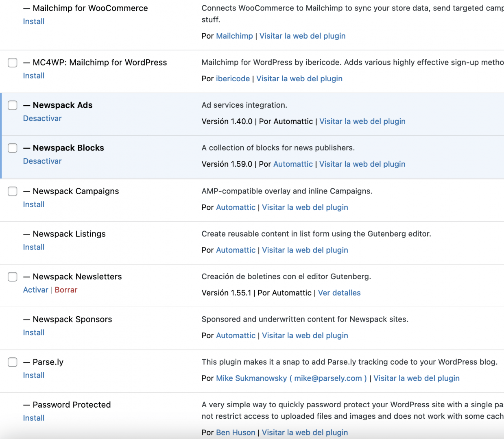The height and width of the screenshot is (439, 504).
Task: Tick the Newspack Campaigns checkbox
Action: 13,191
